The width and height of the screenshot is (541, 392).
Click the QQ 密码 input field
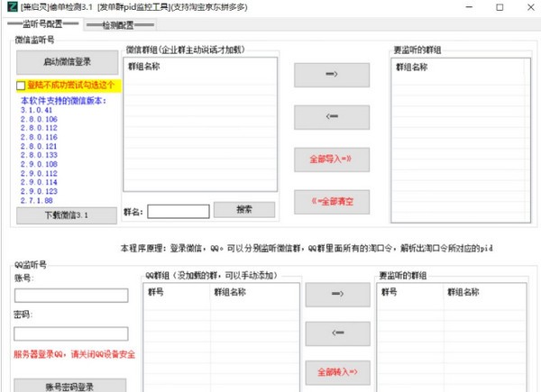tap(71, 333)
